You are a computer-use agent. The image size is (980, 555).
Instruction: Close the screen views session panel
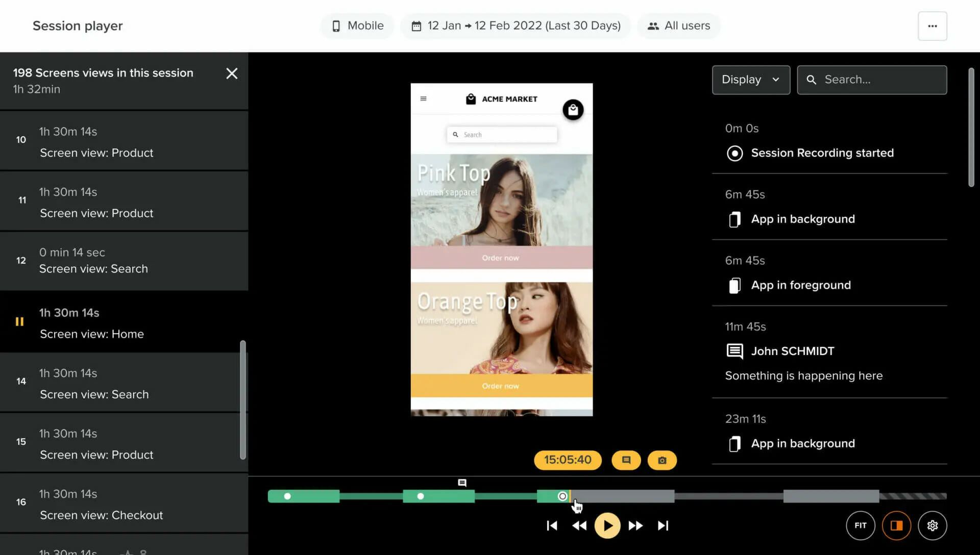232,73
